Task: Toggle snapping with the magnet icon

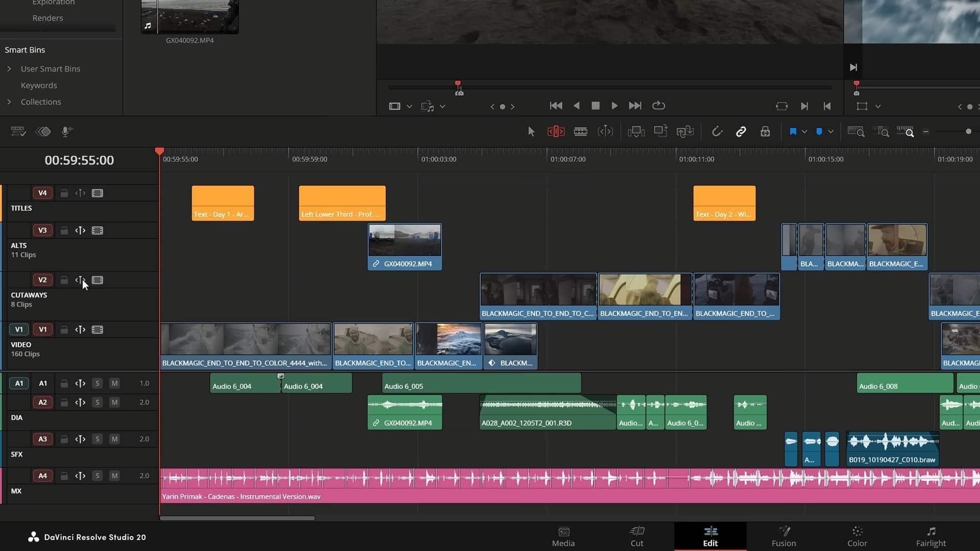Action: (x=717, y=131)
